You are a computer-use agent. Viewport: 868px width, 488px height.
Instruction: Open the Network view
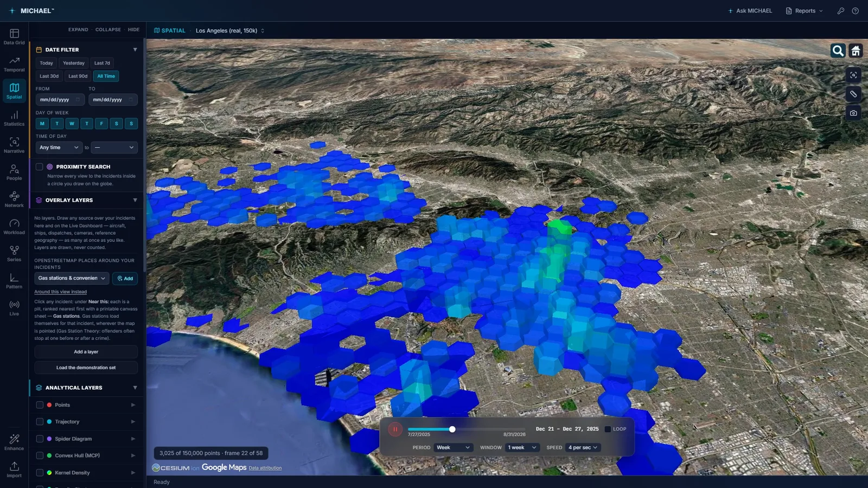click(x=14, y=200)
